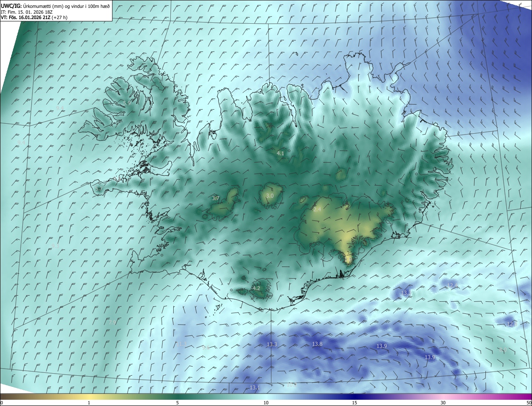
Task: Click the 4.2 value on the southern glacier
Action: pos(256,288)
